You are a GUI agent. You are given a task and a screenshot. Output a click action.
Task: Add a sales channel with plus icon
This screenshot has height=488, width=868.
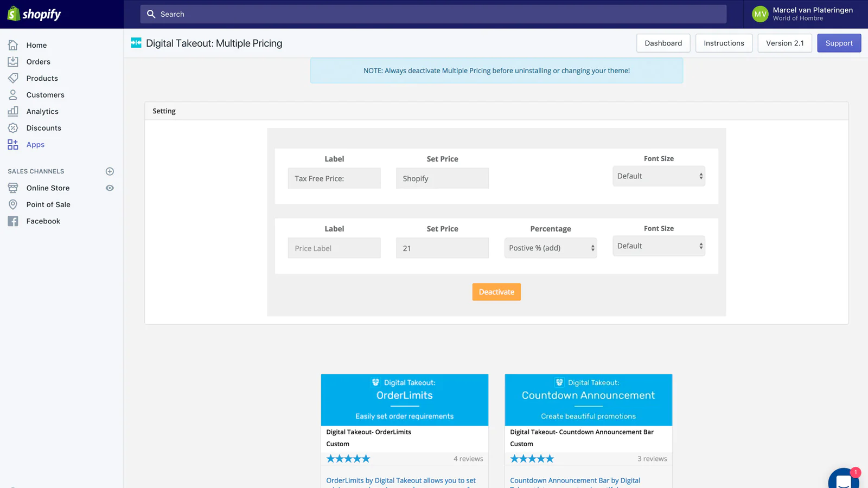pyautogui.click(x=110, y=171)
